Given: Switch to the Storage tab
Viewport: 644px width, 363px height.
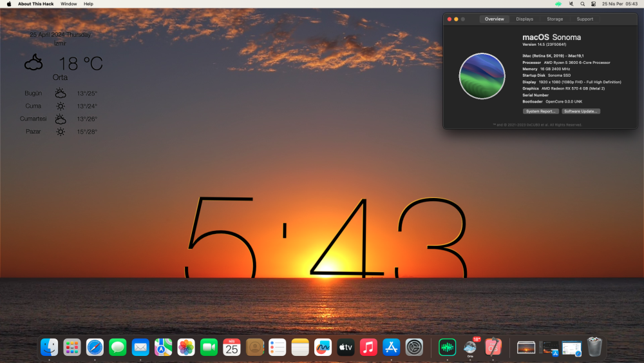Looking at the screenshot, I should (555, 19).
